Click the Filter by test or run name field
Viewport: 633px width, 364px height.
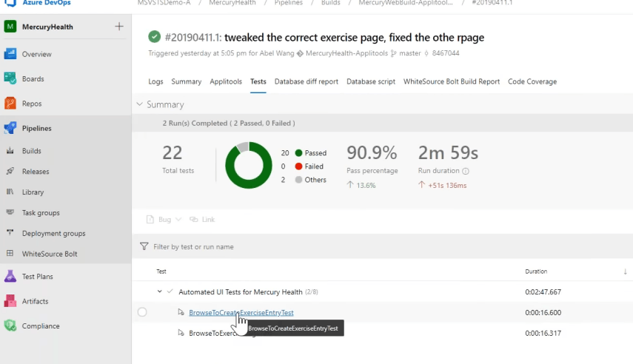pos(382,246)
